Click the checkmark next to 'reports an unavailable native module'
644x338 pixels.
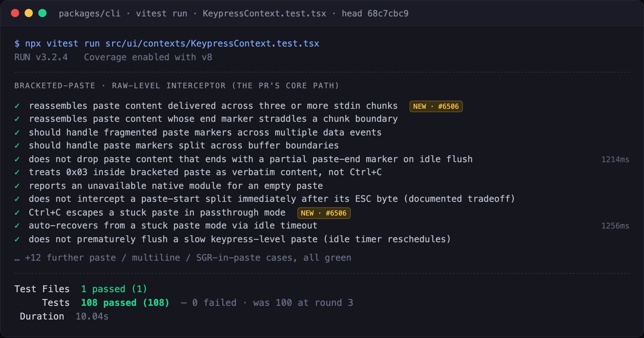[17, 186]
